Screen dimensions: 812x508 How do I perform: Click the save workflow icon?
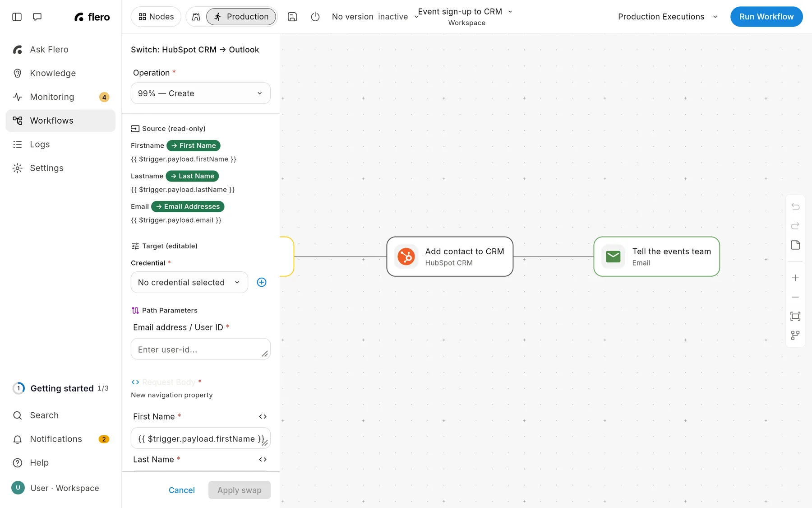[292, 17]
